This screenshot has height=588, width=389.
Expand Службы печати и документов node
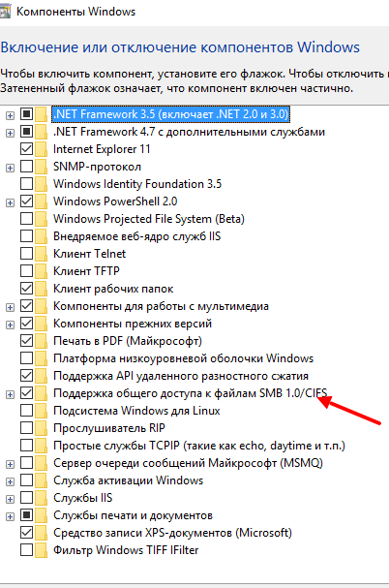(10, 516)
